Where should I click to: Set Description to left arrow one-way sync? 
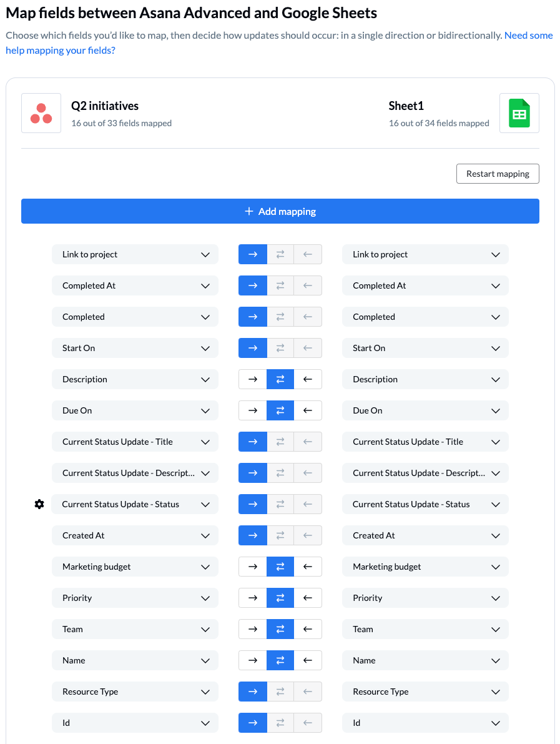point(308,380)
